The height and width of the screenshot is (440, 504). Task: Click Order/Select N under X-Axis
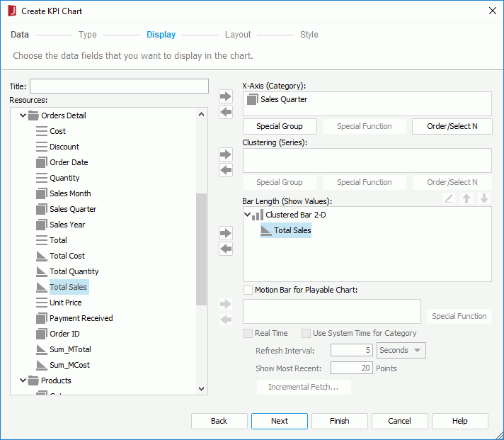pyautogui.click(x=452, y=126)
